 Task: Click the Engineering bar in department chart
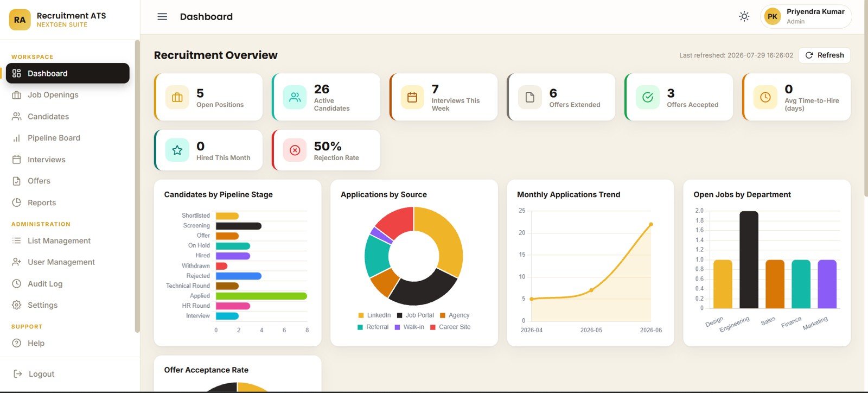tap(749, 260)
